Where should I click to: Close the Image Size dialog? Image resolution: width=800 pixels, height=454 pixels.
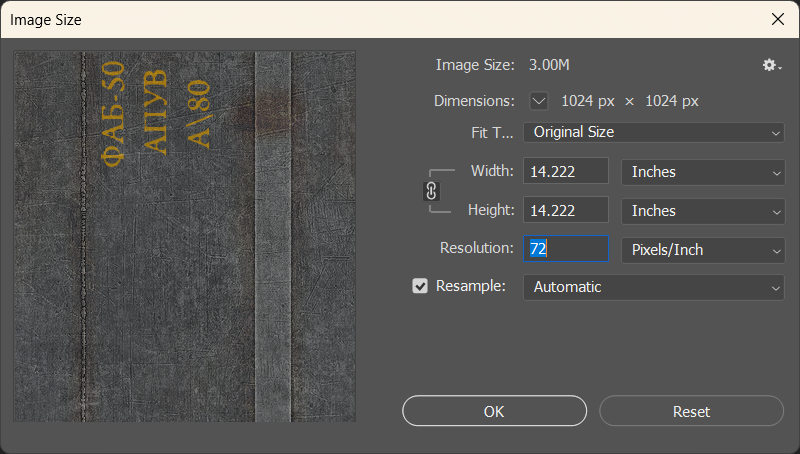tap(778, 19)
